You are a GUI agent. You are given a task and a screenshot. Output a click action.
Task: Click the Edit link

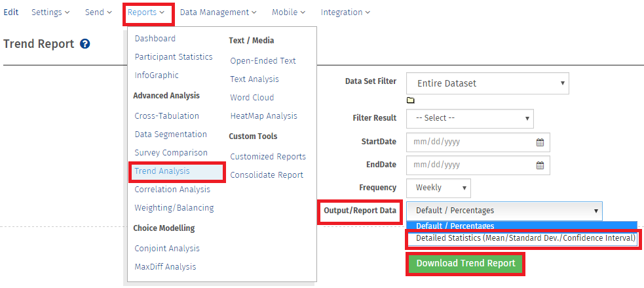[x=11, y=12]
